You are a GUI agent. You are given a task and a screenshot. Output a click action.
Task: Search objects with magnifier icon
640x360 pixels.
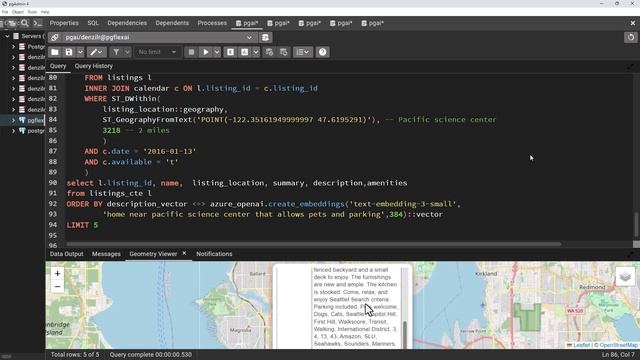tap(25, 23)
